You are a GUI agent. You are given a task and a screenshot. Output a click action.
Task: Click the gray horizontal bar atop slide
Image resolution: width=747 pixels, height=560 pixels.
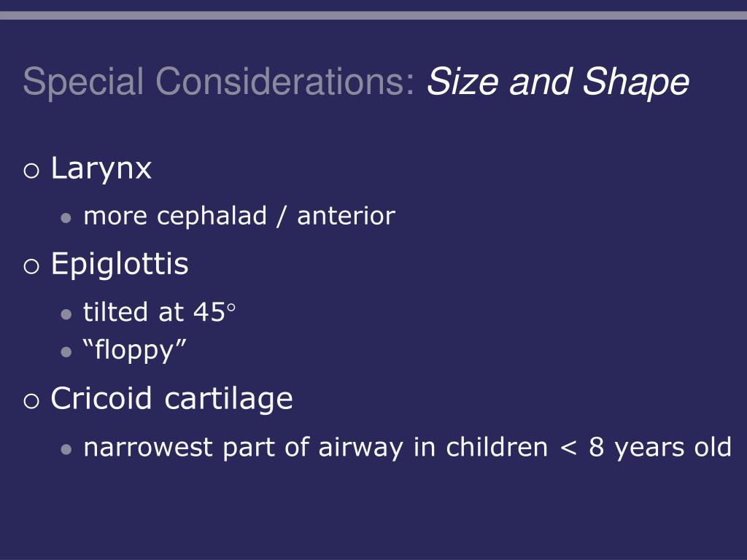click(373, 15)
